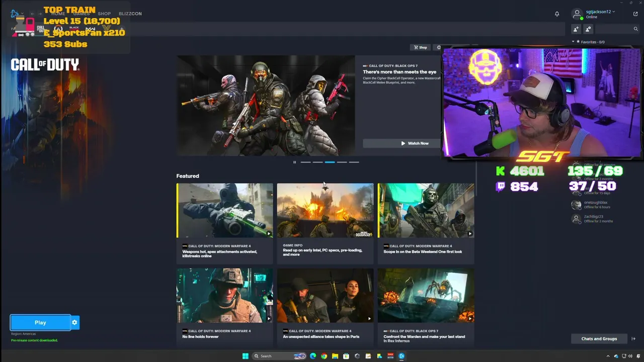Open the 'No line holds forever' video card
Viewport: 644px width, 362px height.
point(224,308)
